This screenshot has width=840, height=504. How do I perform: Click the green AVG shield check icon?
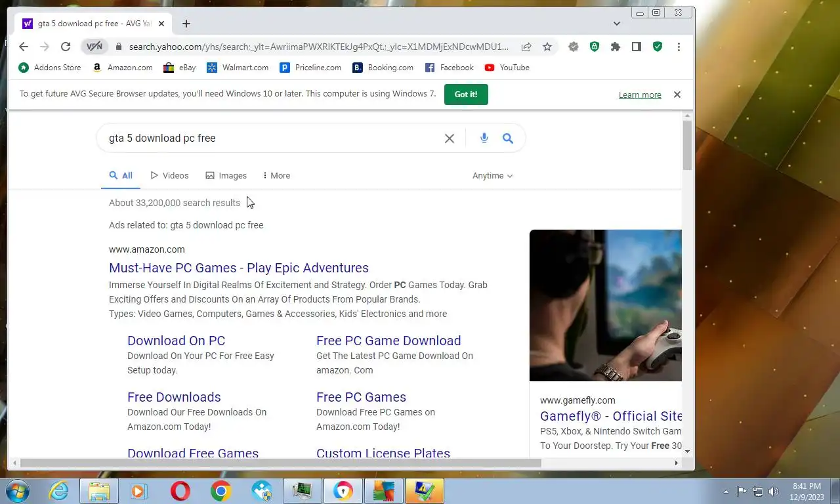point(658,47)
